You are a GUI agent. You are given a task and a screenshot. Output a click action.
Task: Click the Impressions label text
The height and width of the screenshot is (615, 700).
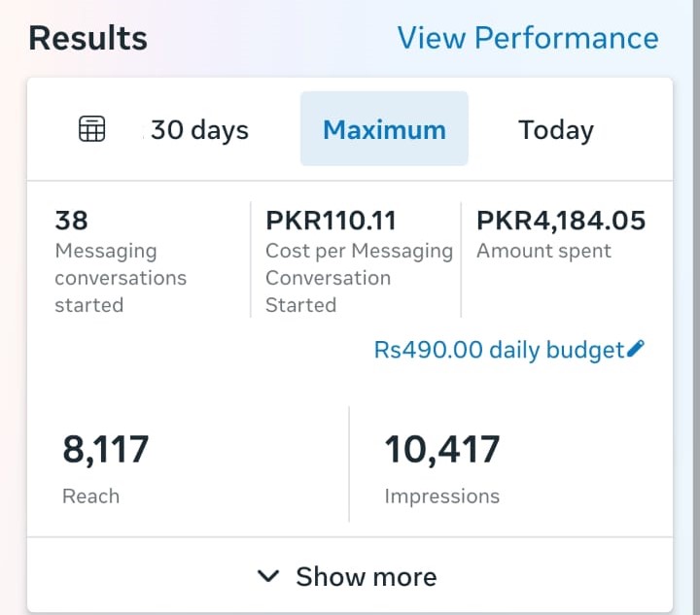pyautogui.click(x=441, y=495)
